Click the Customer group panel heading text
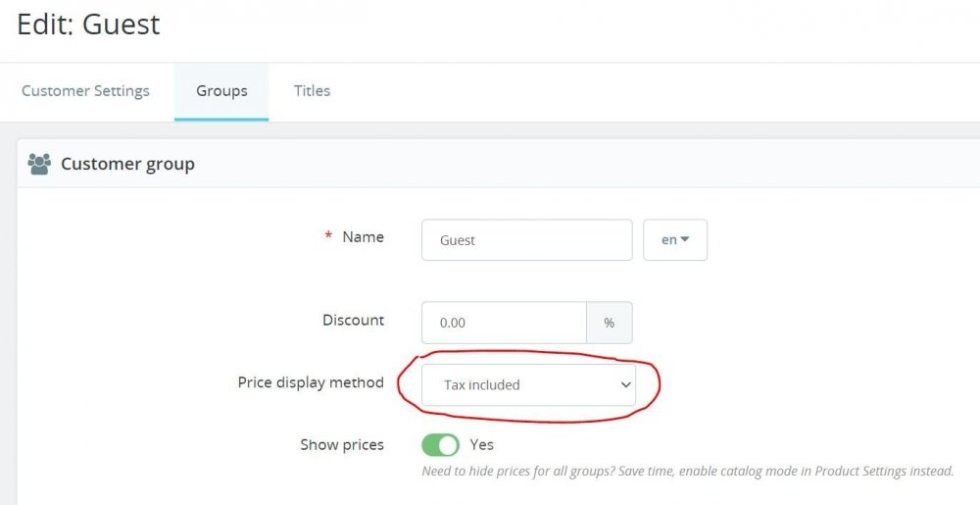This screenshot has height=505, width=980. click(x=127, y=165)
